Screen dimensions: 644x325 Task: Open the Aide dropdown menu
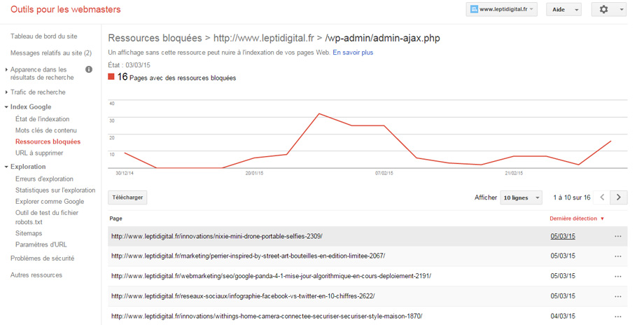563,9
